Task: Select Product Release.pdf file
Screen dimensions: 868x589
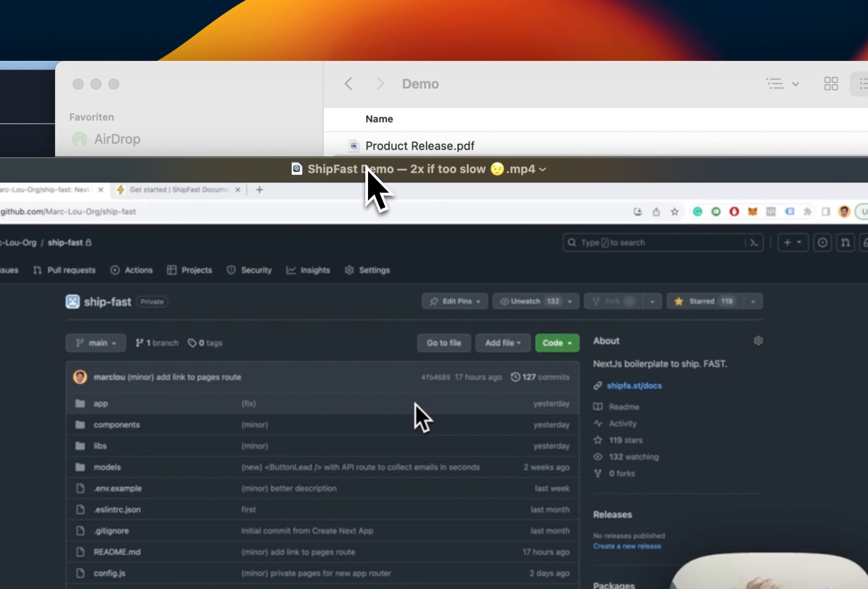Action: (x=420, y=146)
